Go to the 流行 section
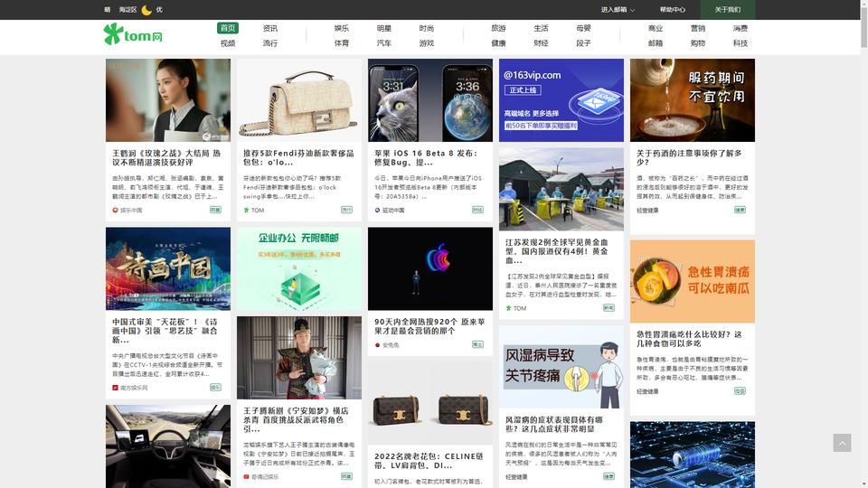Screen dimensions: 868x488 click(x=270, y=43)
